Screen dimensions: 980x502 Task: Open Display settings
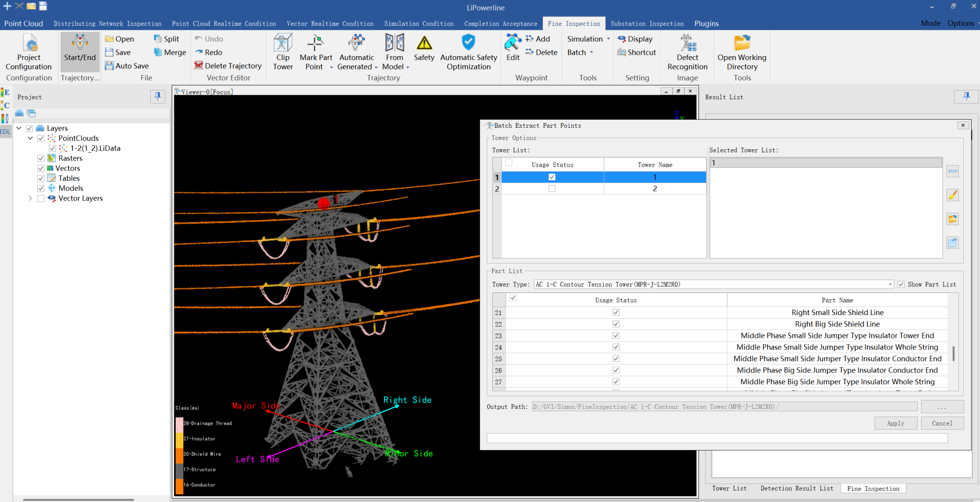[635, 39]
